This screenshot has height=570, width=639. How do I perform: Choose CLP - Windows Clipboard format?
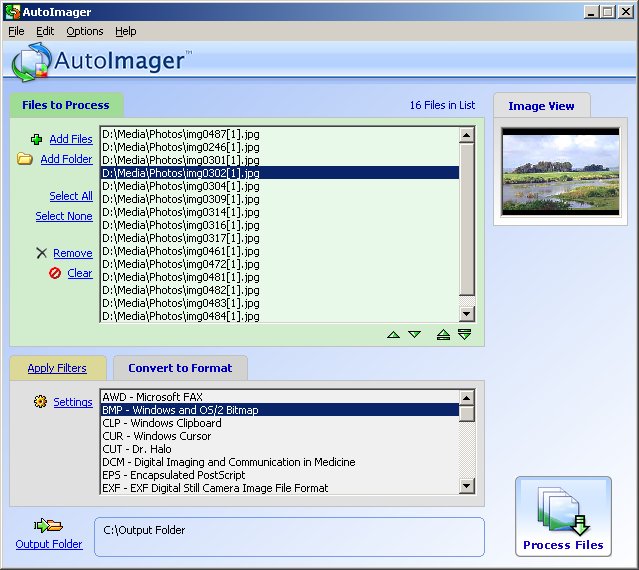280,423
